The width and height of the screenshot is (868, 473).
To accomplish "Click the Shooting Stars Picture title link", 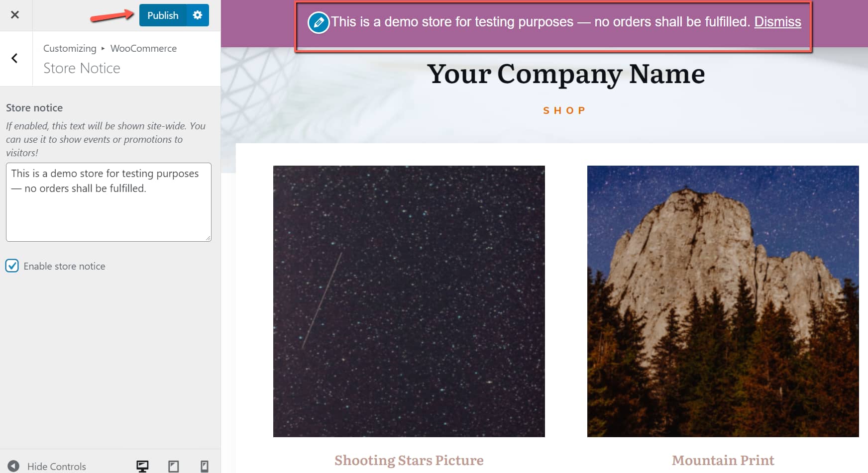I will 409,460.
